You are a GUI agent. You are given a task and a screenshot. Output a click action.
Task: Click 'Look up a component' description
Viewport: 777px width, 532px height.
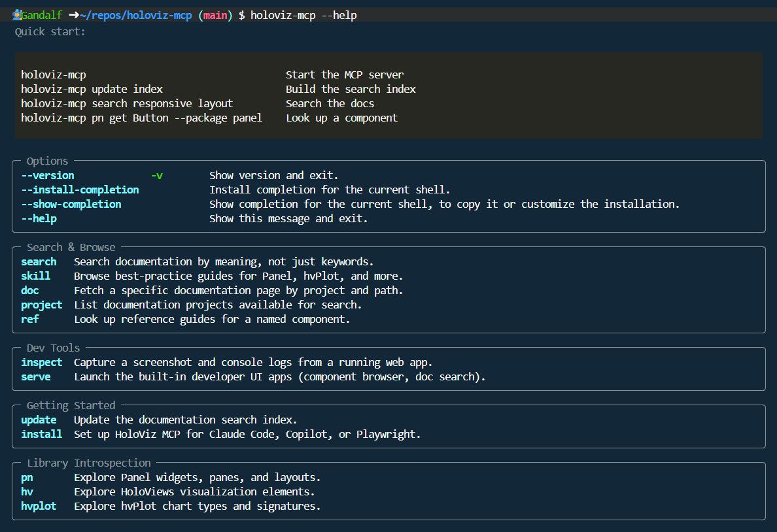(x=342, y=118)
